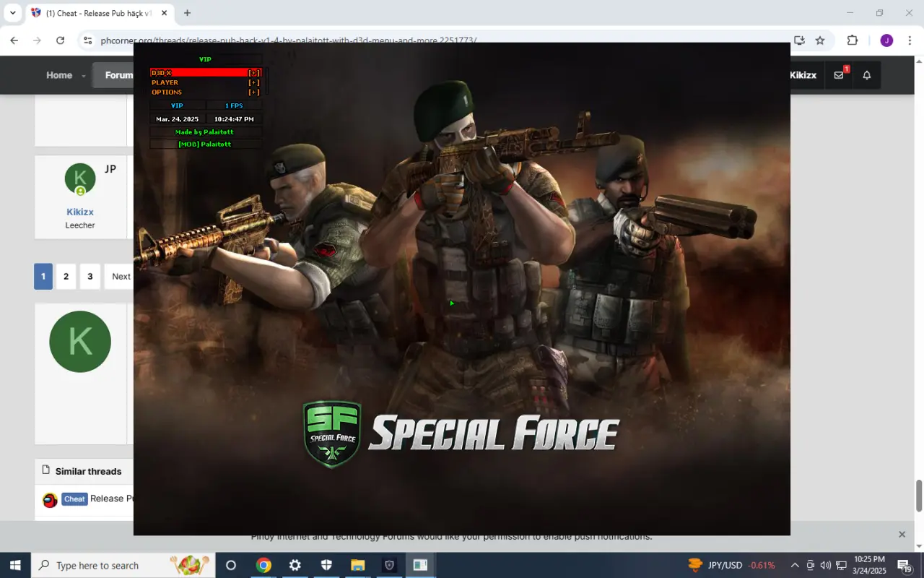Screen dimensions: 924x578
Task: Open the network tray icon
Action: point(841,565)
